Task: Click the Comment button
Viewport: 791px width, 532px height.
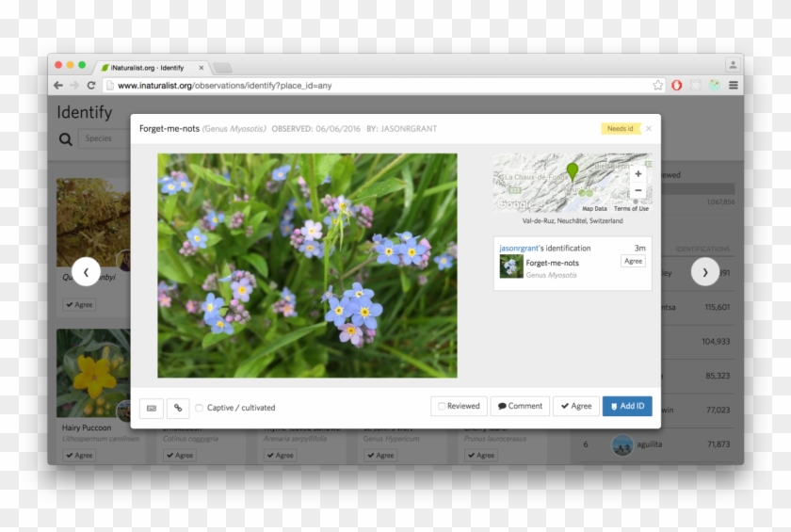Action: click(x=520, y=406)
